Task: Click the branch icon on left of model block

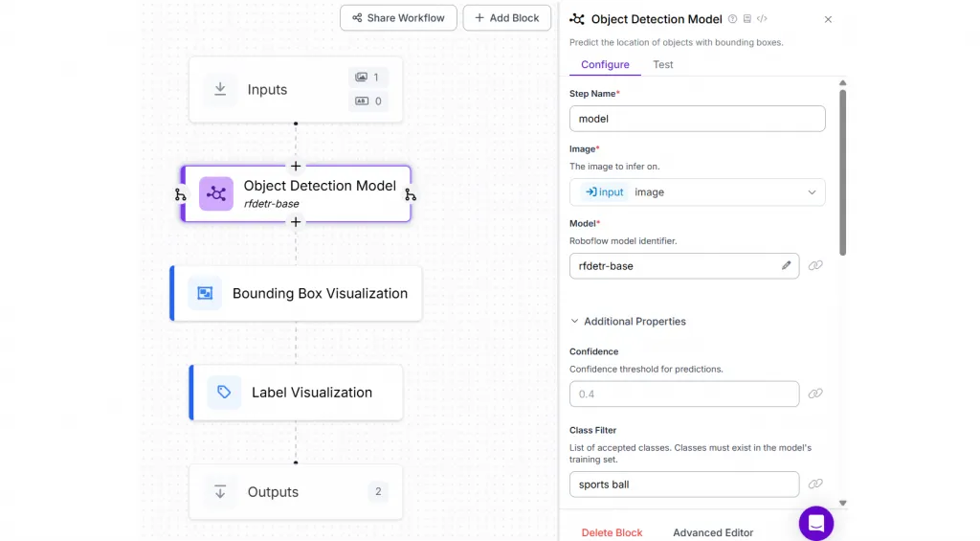Action: 181,195
